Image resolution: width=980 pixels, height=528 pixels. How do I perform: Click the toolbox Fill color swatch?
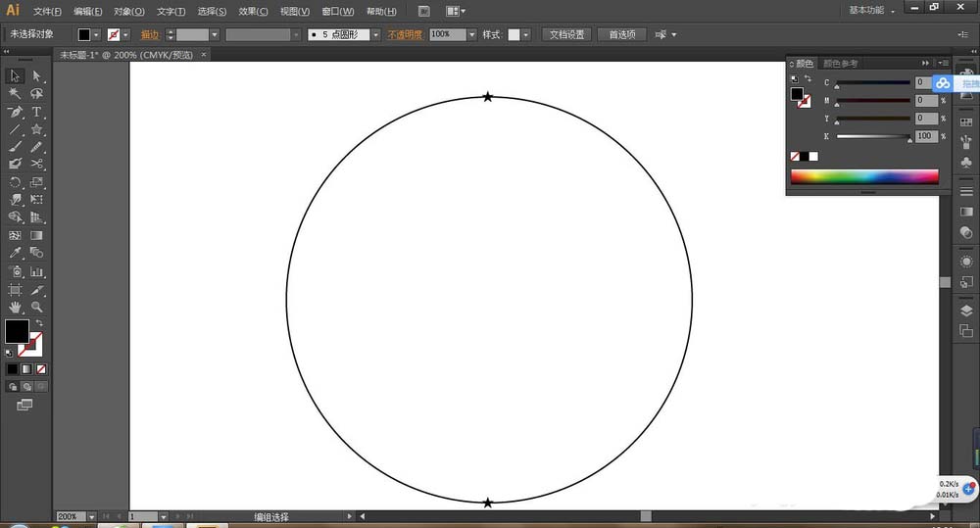pos(17,331)
